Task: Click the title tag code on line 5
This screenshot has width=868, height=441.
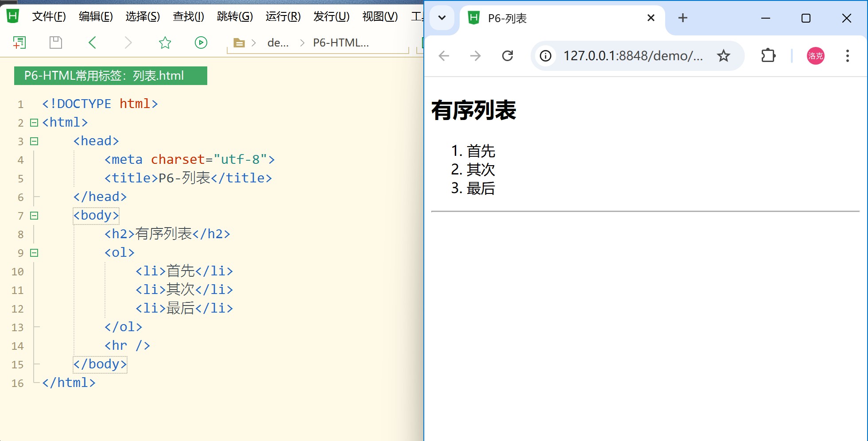Action: [188, 178]
